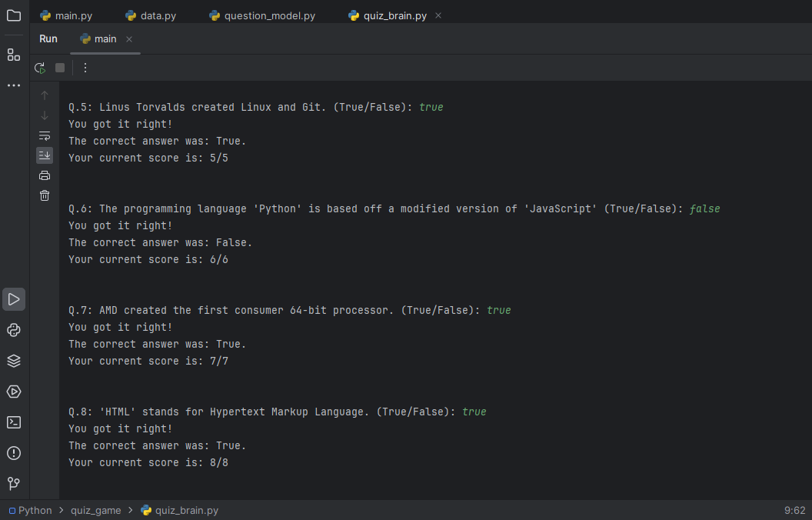The width and height of the screenshot is (812, 520).
Task: Open the Git version control window
Action: pos(14,484)
